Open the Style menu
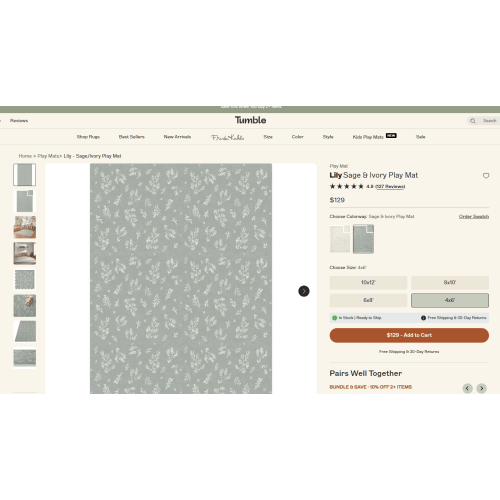The width and height of the screenshot is (500, 500). click(328, 137)
